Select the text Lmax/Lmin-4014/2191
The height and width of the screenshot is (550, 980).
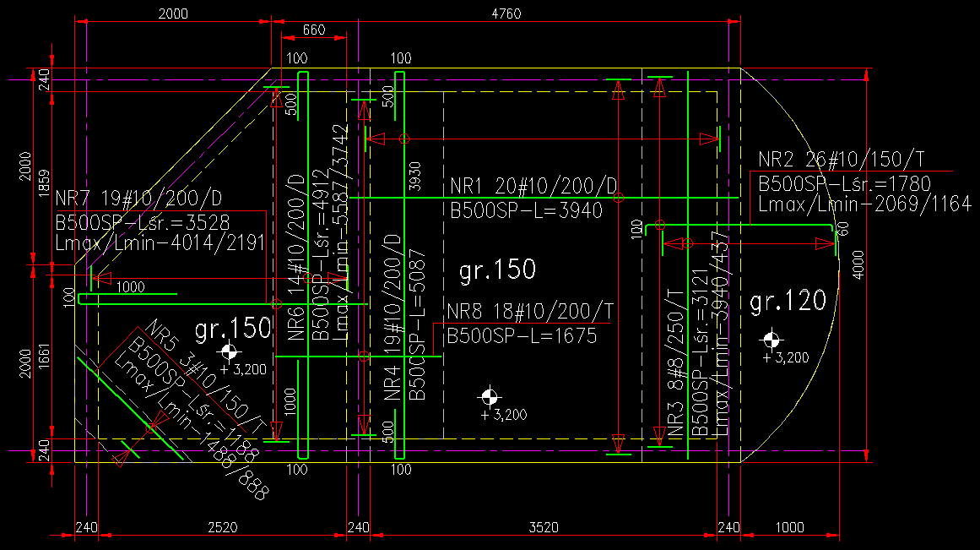pos(160,242)
